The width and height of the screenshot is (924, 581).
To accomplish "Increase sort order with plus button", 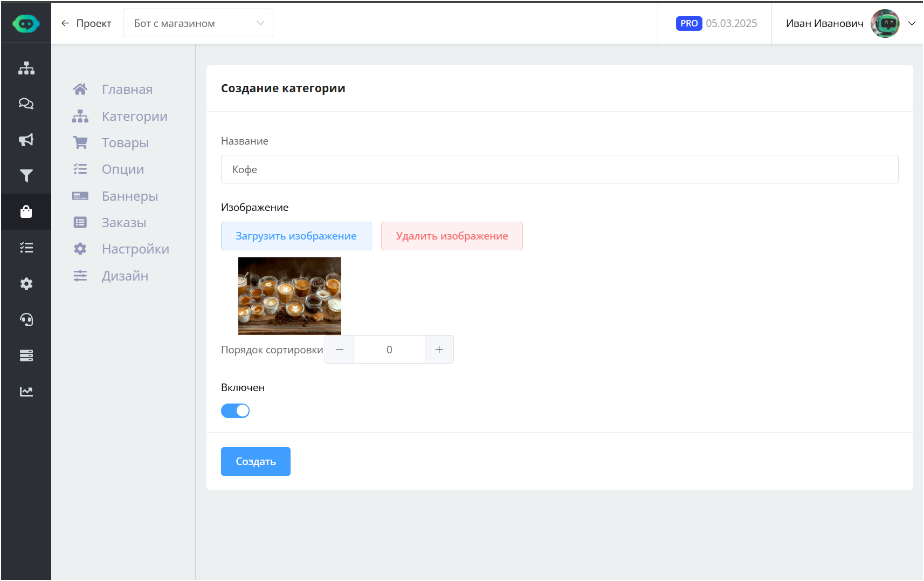I will coord(439,350).
